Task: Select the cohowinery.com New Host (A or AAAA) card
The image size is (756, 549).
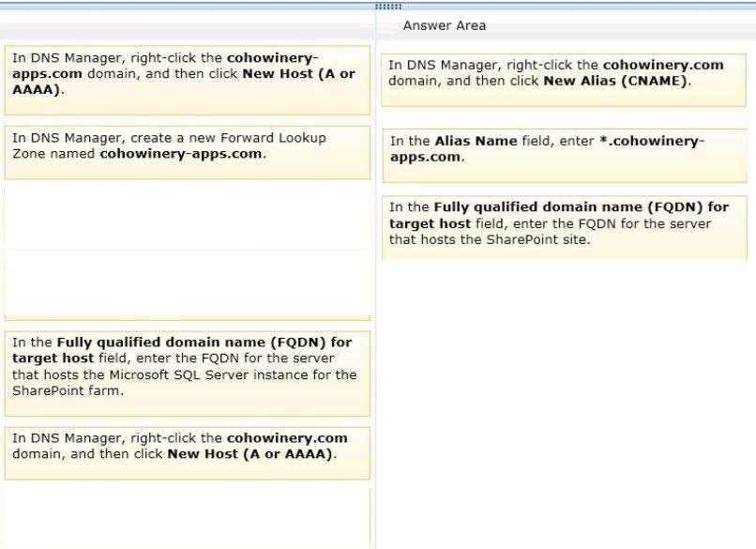Action: [187, 453]
